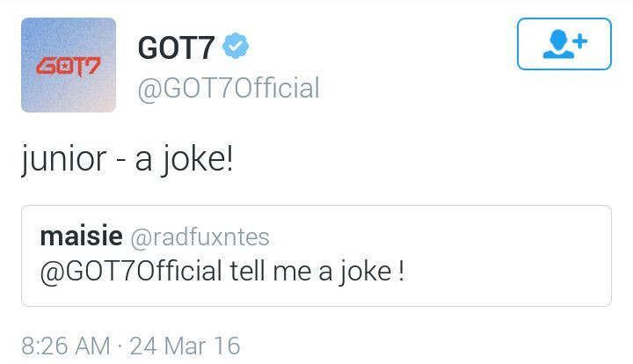
Task: Click the person silhouette follow icon
Action: 557,45
